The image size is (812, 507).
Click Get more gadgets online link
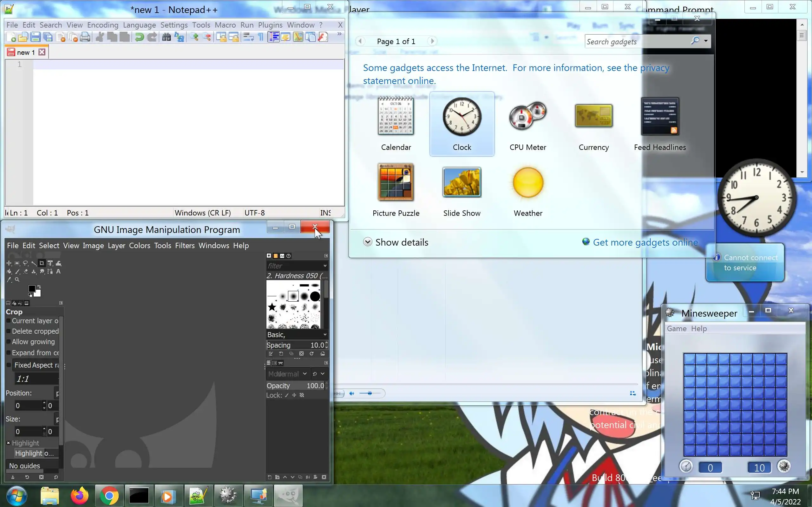coord(645,242)
